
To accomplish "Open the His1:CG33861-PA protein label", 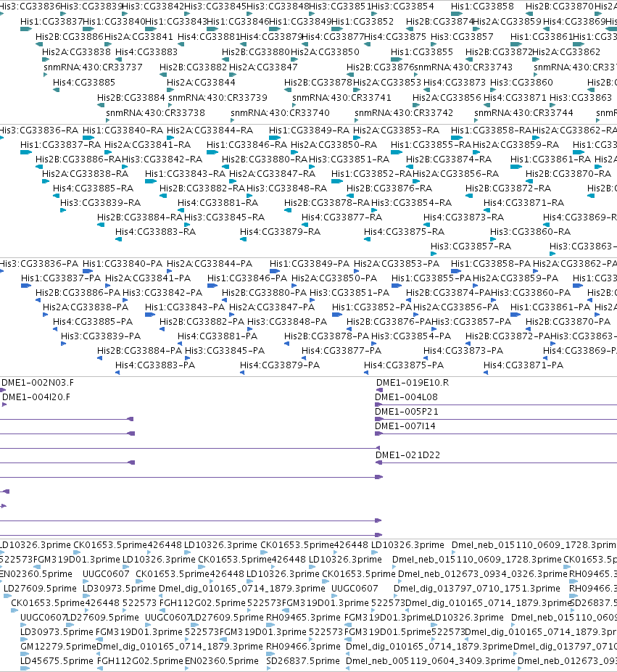I will tap(550, 307).
